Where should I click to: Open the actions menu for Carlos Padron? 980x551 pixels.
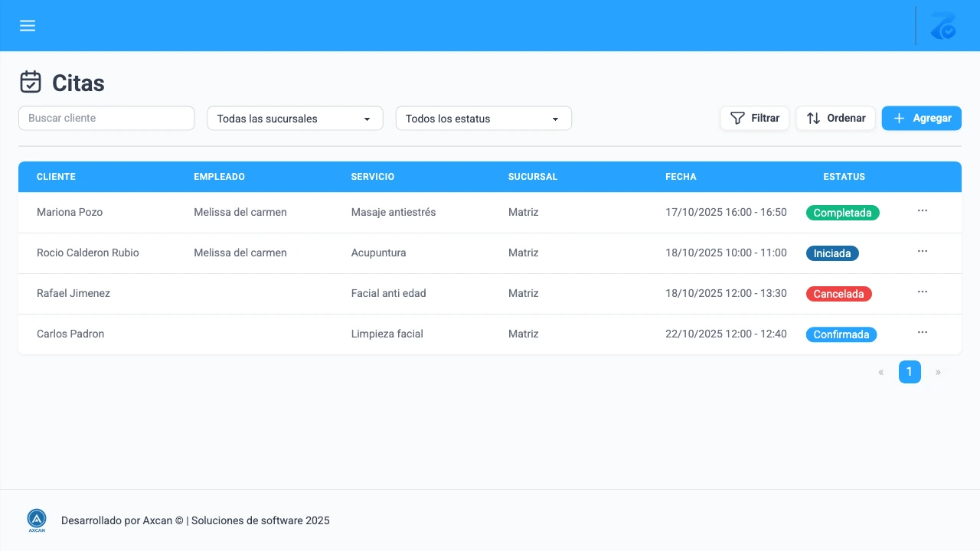click(923, 334)
